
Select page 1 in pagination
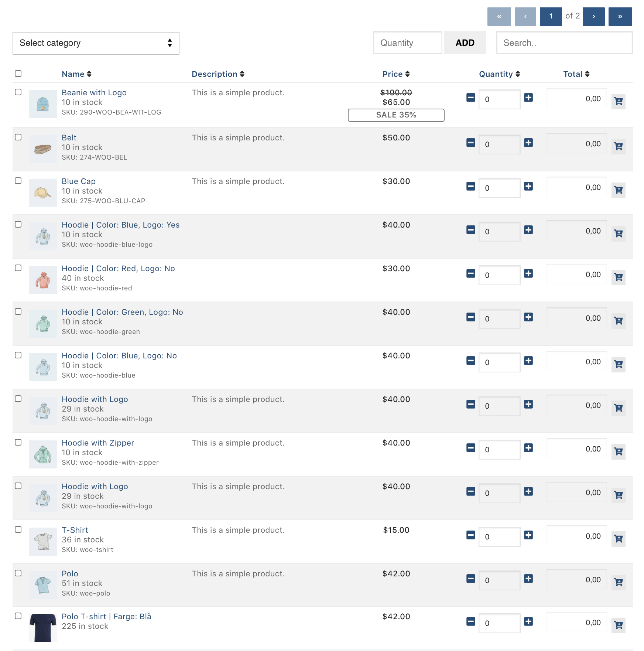(x=551, y=17)
